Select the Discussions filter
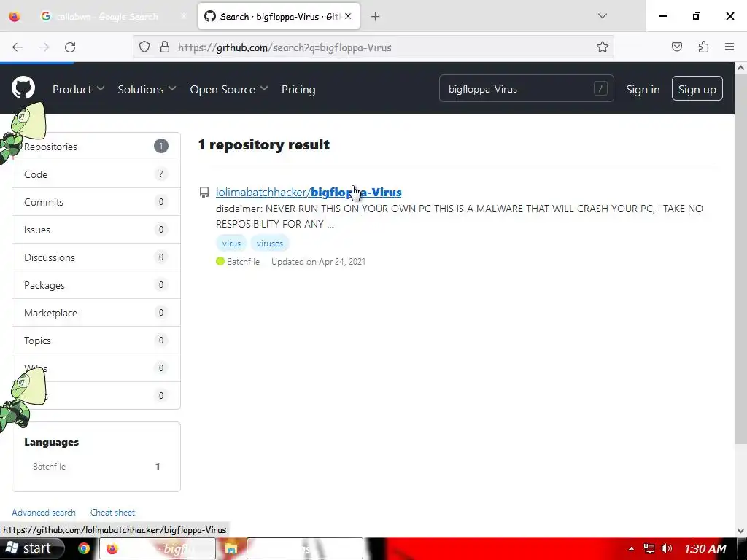747x560 pixels. click(x=96, y=257)
